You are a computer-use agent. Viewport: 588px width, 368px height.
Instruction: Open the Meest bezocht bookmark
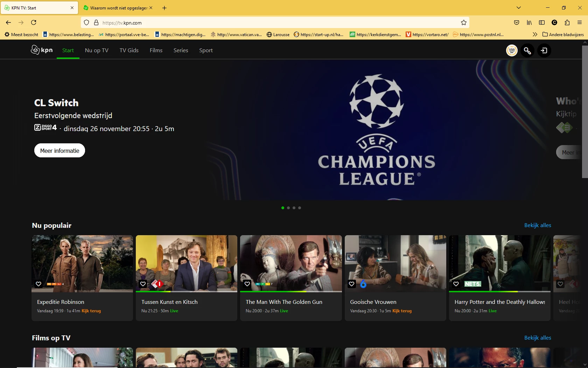point(21,34)
